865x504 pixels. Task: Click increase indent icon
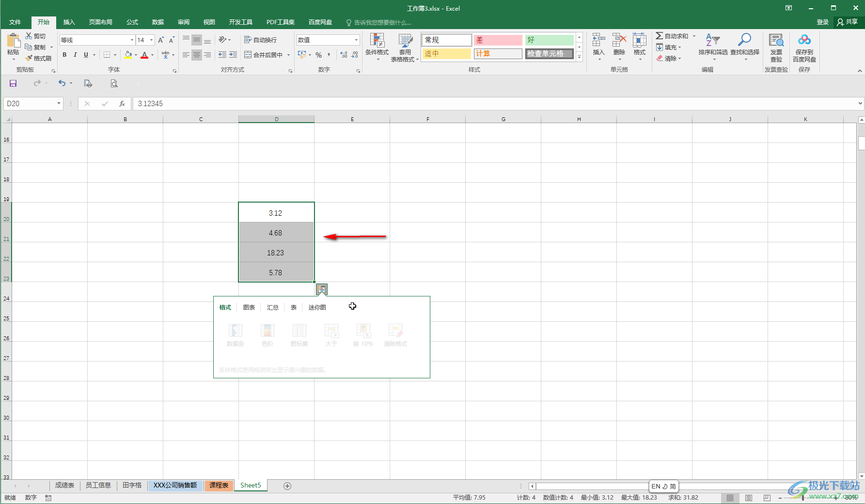coord(233,55)
